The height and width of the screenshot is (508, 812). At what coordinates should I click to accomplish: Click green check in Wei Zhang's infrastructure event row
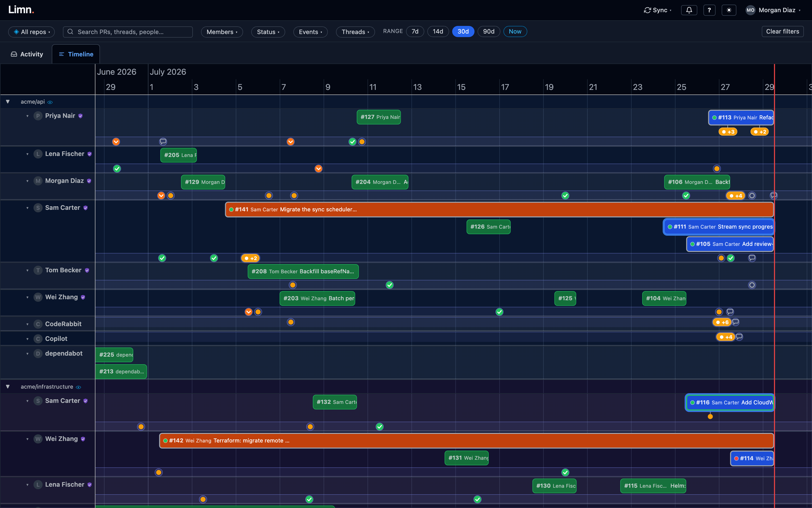click(565, 472)
